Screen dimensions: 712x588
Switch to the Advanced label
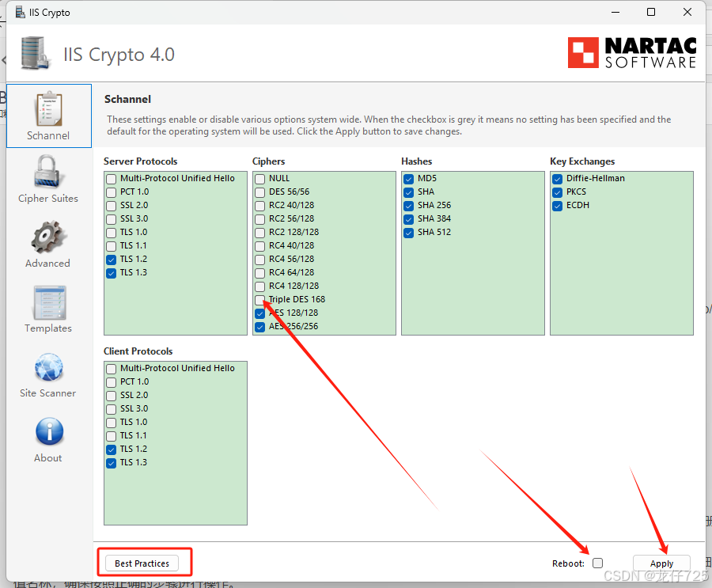tap(47, 264)
